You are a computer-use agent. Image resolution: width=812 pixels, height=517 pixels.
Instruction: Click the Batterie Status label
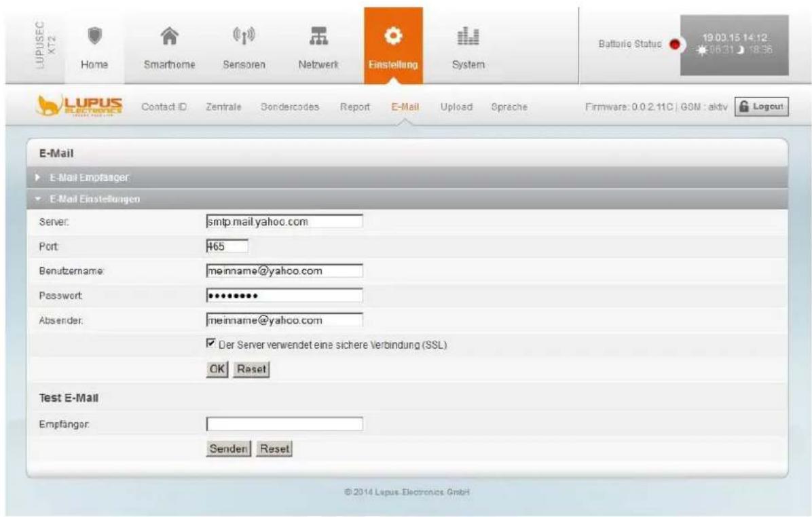(x=630, y=44)
